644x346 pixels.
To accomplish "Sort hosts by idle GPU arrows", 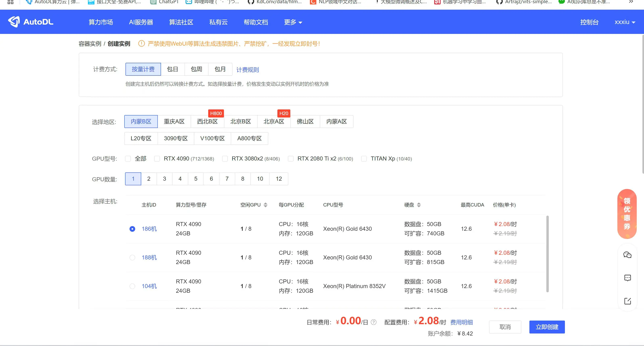I will (x=266, y=205).
